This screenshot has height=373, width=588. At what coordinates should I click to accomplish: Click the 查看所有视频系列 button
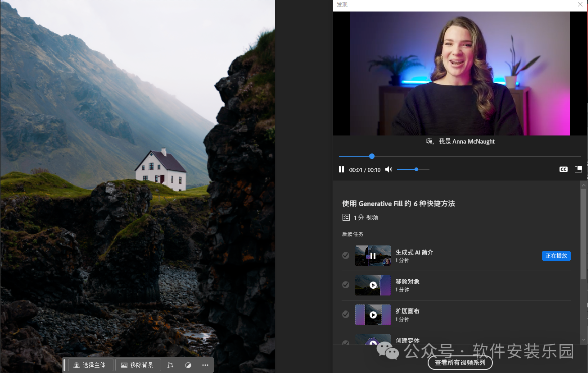coord(460,362)
